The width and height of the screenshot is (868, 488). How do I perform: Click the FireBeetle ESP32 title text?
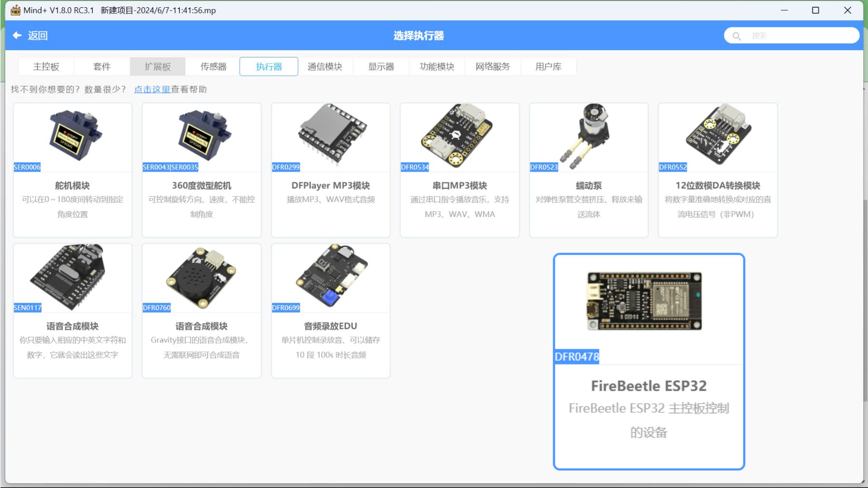tap(649, 386)
